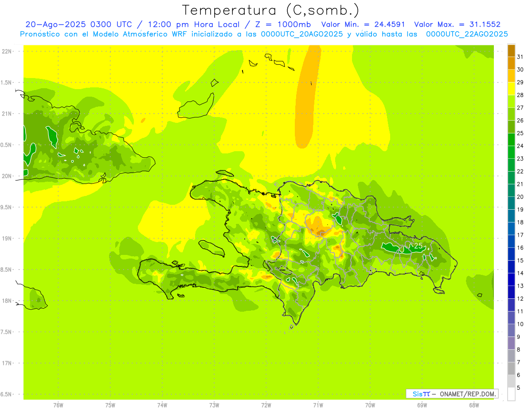Click the legend value '30'
The height and width of the screenshot is (411, 532).
click(x=520, y=70)
